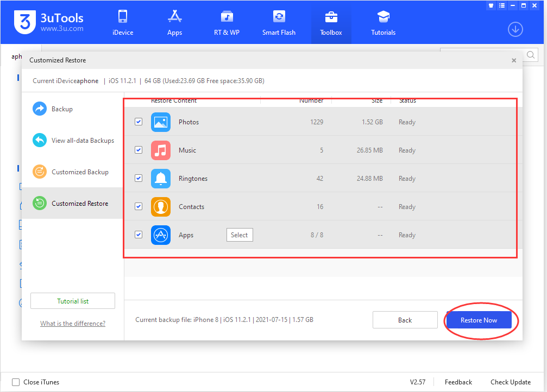
Task: Open the RT & WP section
Action: 227,22
